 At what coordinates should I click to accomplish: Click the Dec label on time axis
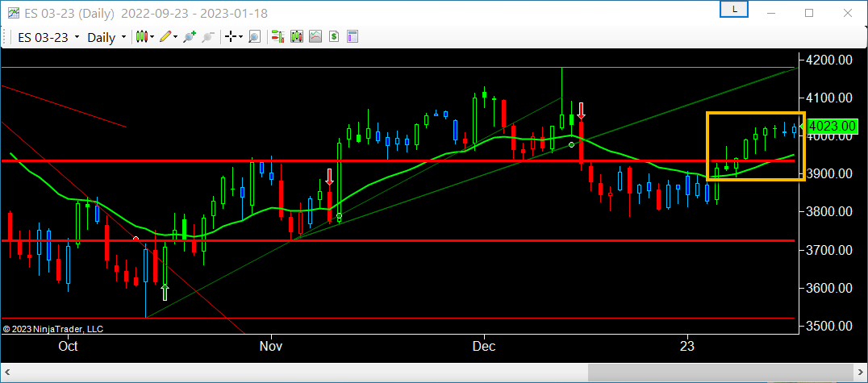[484, 347]
